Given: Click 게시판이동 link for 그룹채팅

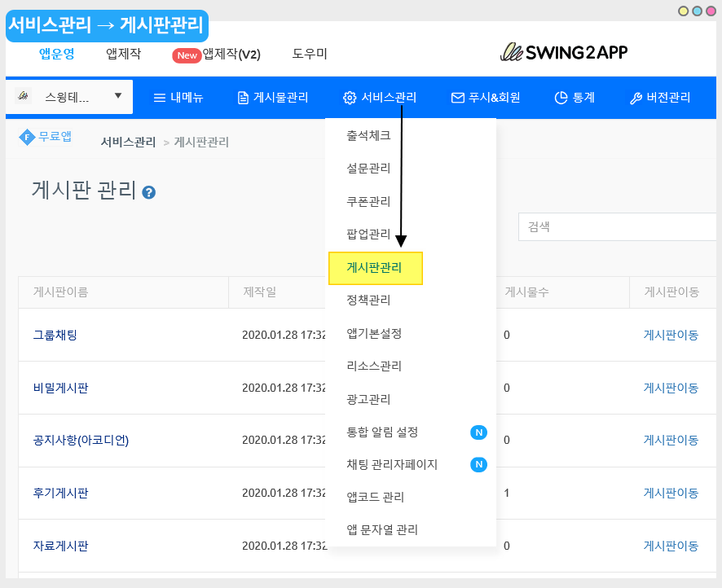Looking at the screenshot, I should pos(671,335).
